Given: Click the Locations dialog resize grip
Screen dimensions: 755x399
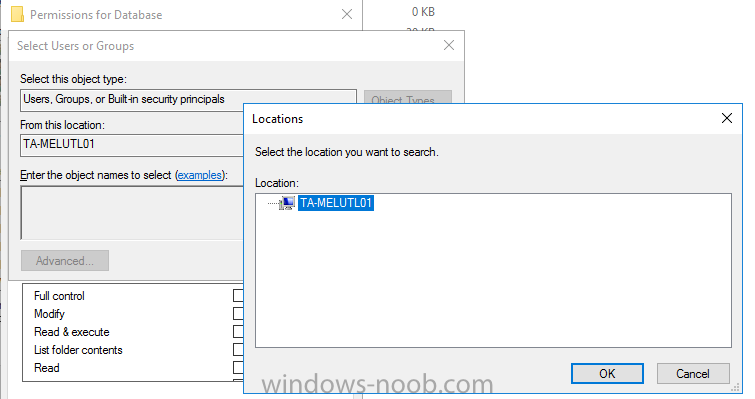Looking at the screenshot, I should [x=735, y=387].
